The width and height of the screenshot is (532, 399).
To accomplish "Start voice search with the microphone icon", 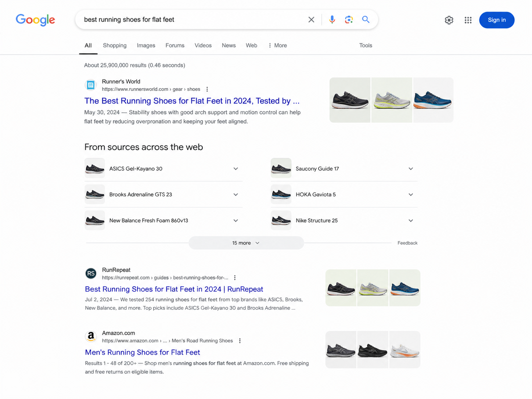I will coord(332,19).
